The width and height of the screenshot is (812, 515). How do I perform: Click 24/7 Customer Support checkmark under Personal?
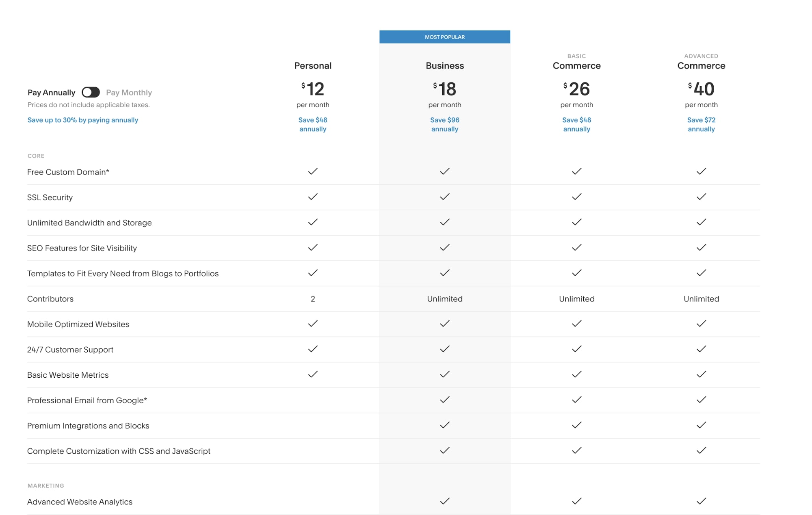[x=313, y=349]
